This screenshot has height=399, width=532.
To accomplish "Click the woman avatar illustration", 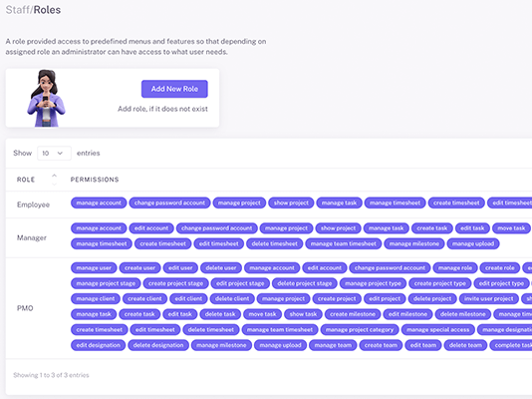I will click(x=46, y=98).
